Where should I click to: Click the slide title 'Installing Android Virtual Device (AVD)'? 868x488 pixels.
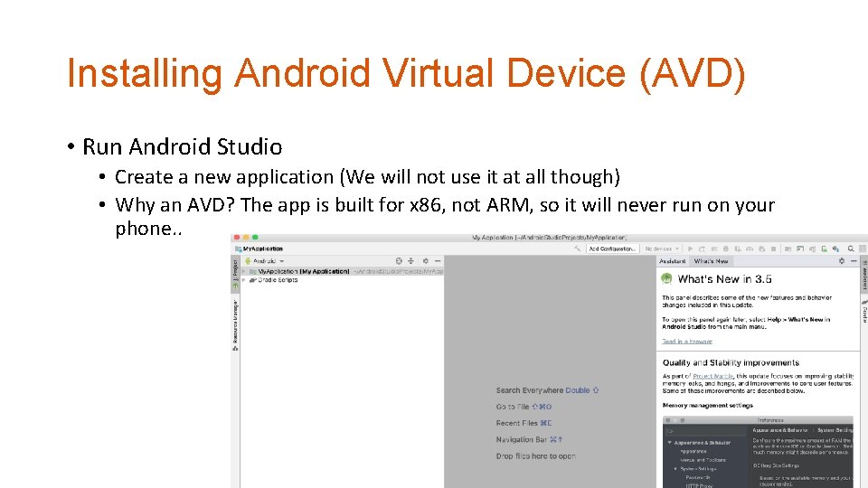coord(406,73)
